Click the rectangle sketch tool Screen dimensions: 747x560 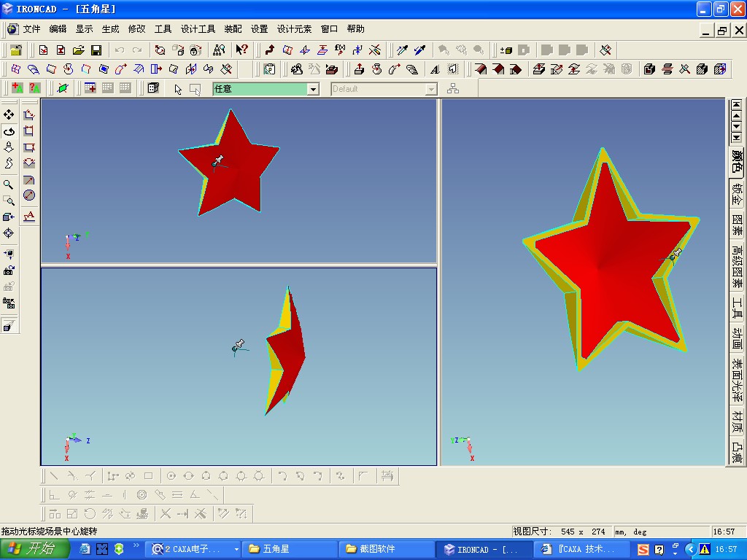point(148,475)
